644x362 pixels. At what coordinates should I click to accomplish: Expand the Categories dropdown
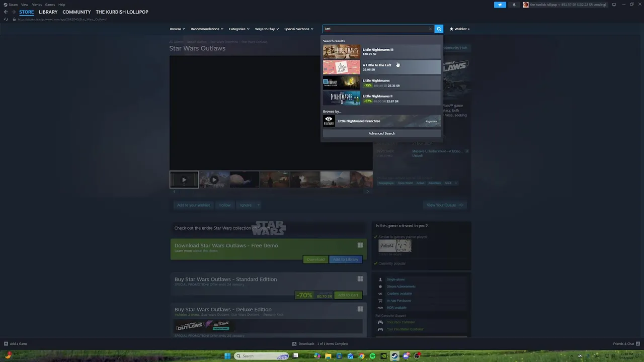point(239,29)
